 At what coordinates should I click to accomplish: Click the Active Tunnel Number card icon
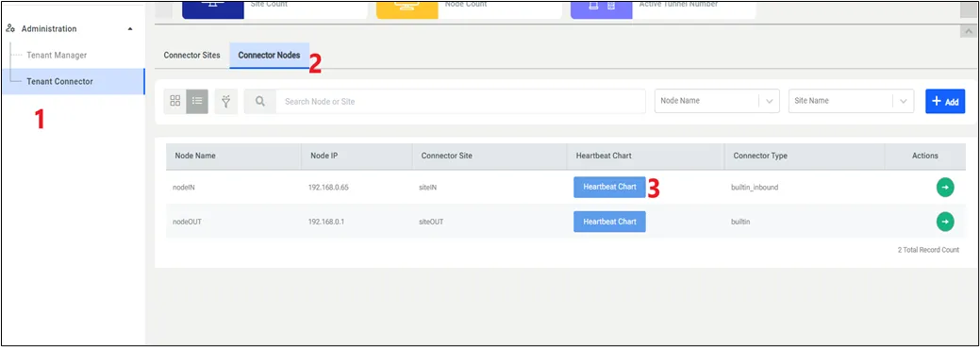pos(601,9)
